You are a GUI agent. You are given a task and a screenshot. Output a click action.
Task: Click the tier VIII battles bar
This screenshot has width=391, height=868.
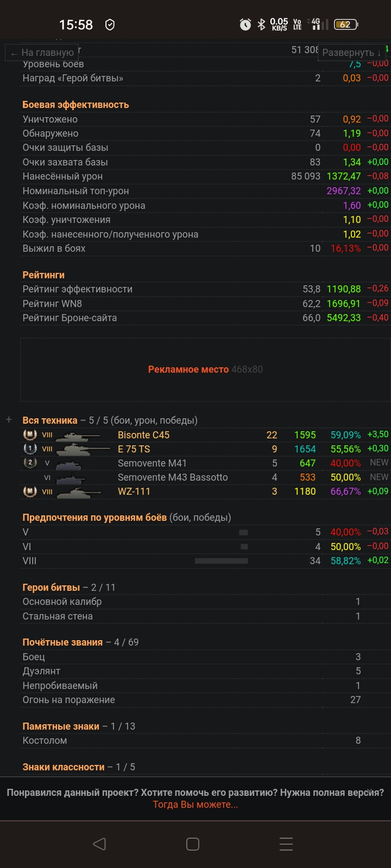coord(221,561)
